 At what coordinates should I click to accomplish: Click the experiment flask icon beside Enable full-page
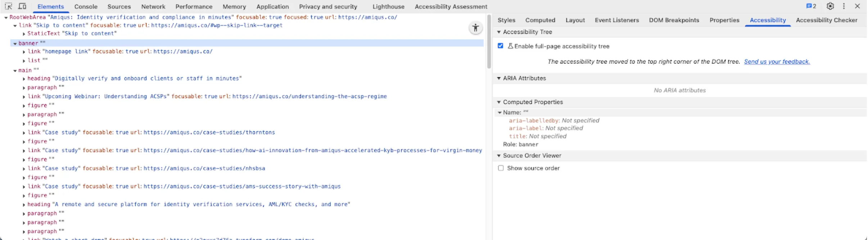click(510, 46)
